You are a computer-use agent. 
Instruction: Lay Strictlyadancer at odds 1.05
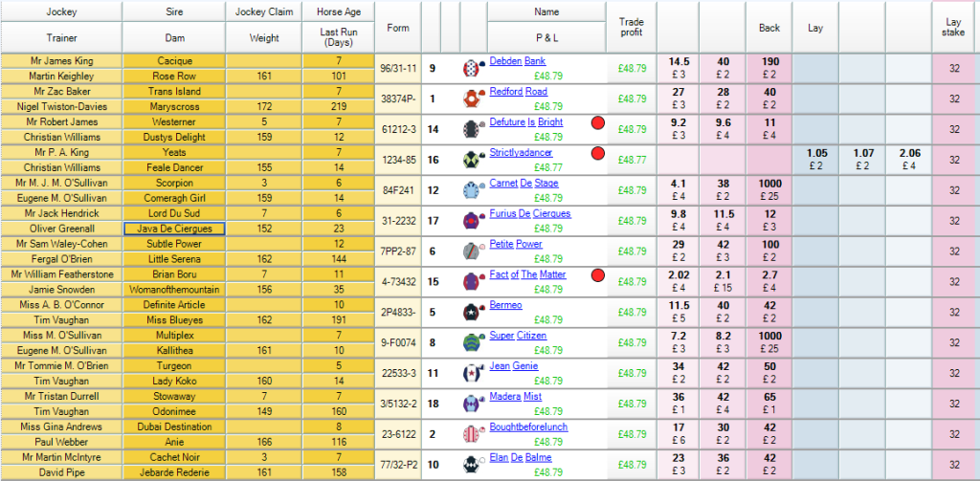pos(815,160)
